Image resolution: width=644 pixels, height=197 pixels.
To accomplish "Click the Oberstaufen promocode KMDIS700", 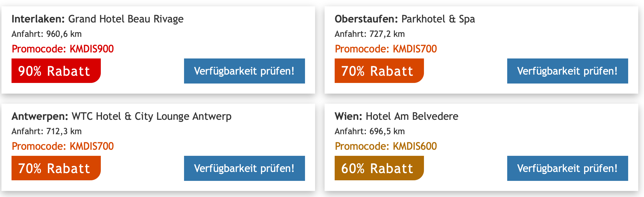I will point(415,49).
